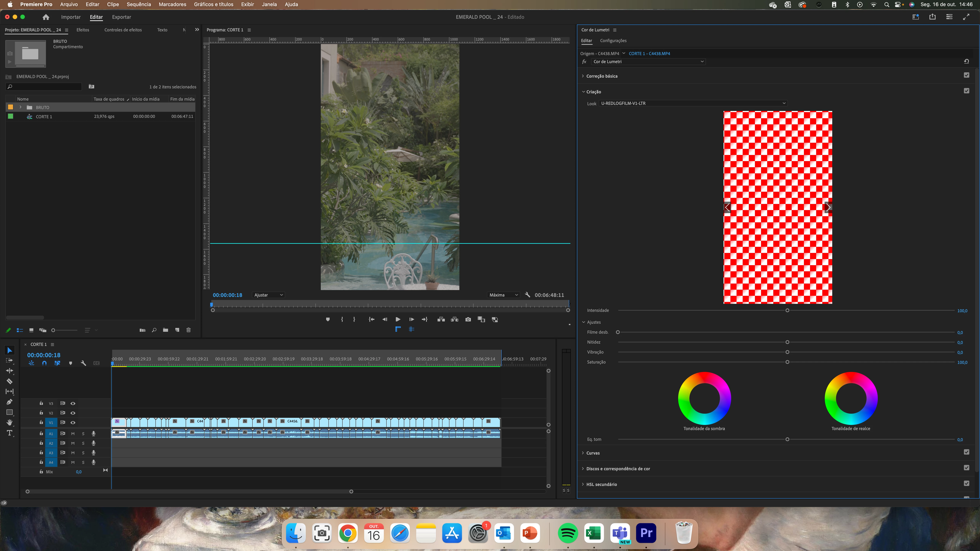Open Premiere Pro from the Dock

pyautogui.click(x=646, y=533)
